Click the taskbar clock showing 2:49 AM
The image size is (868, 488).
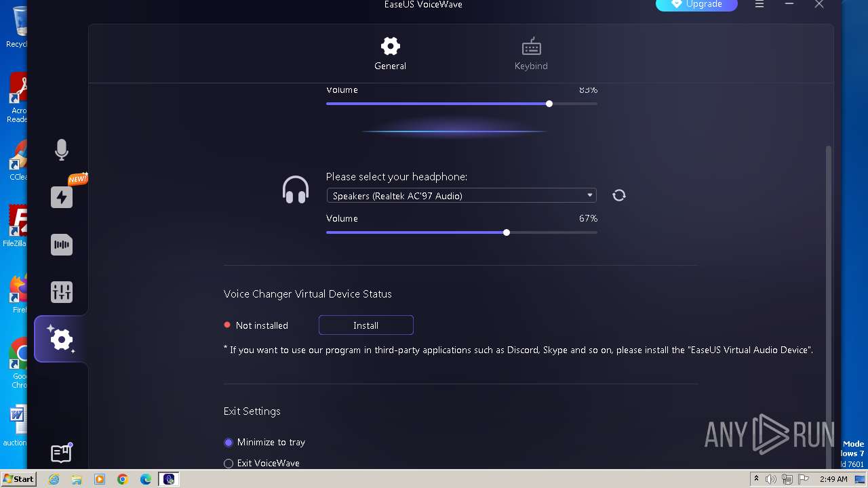[833, 479]
